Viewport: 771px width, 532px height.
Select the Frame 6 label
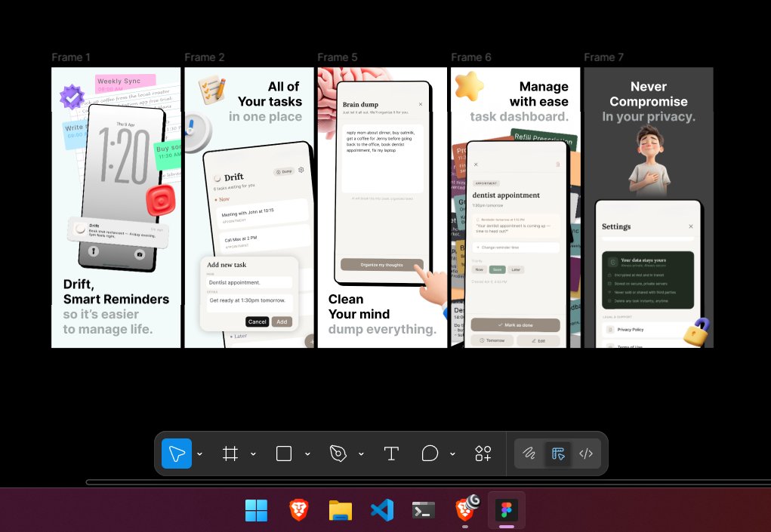point(471,57)
